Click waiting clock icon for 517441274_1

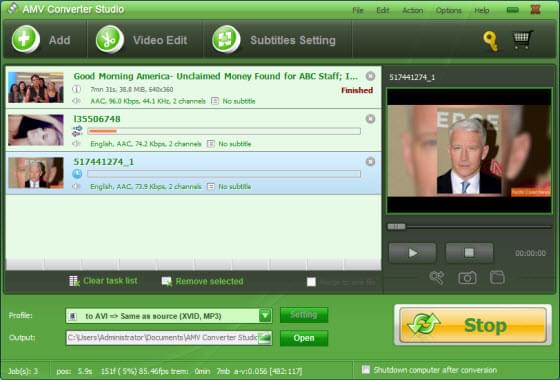click(77, 174)
